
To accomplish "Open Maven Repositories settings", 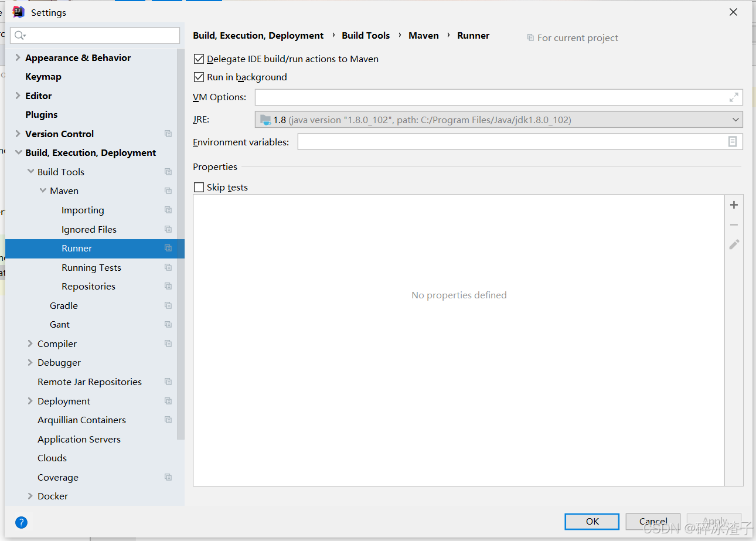I will pyautogui.click(x=88, y=287).
